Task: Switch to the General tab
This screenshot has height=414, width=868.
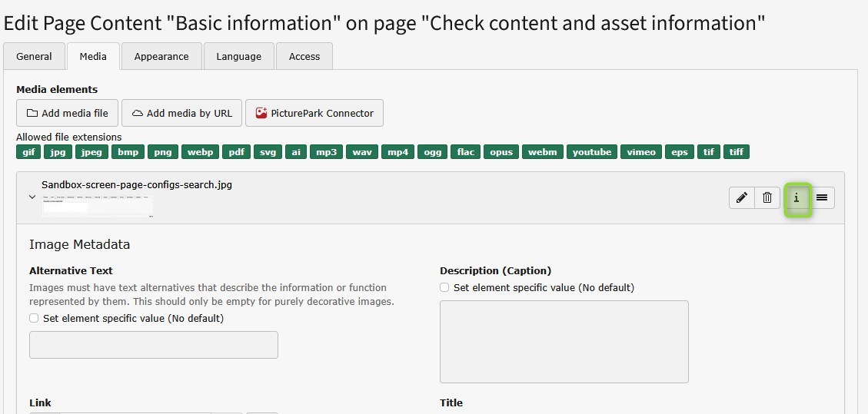Action: (x=34, y=56)
